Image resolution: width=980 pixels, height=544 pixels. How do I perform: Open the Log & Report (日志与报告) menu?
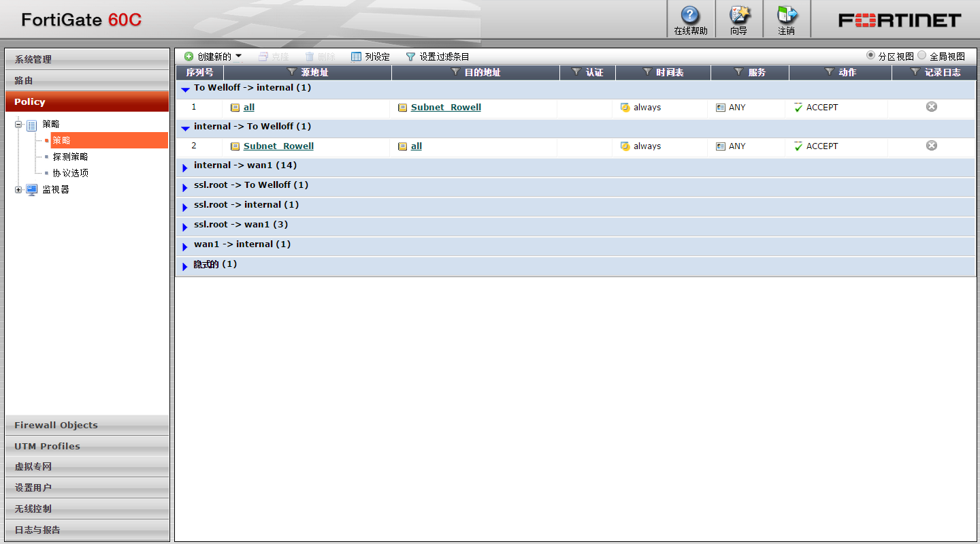click(87, 530)
